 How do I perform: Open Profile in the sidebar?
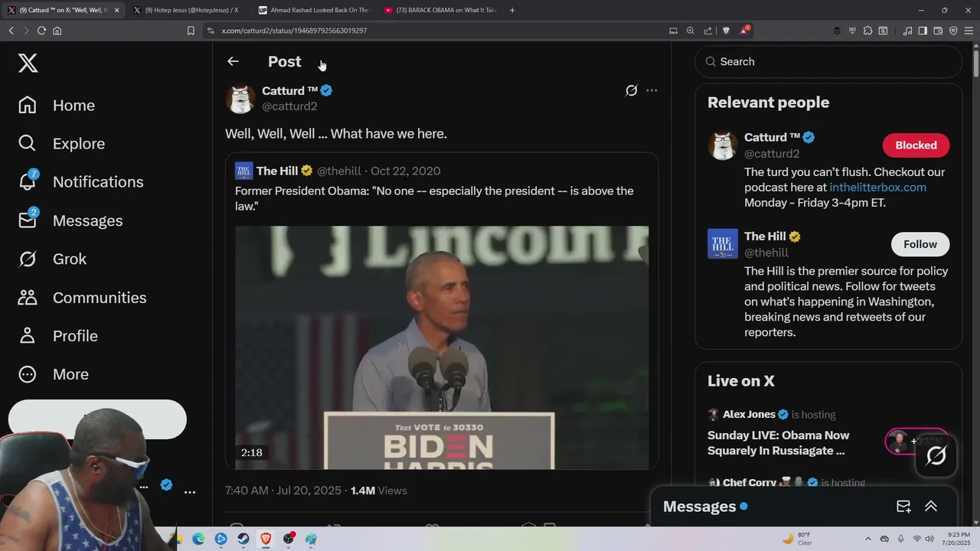click(57, 336)
